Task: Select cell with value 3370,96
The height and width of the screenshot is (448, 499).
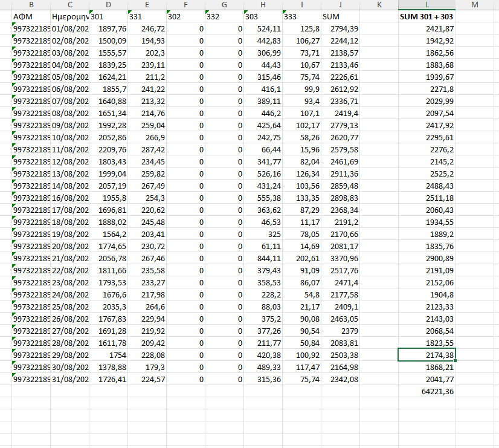Action: point(340,258)
